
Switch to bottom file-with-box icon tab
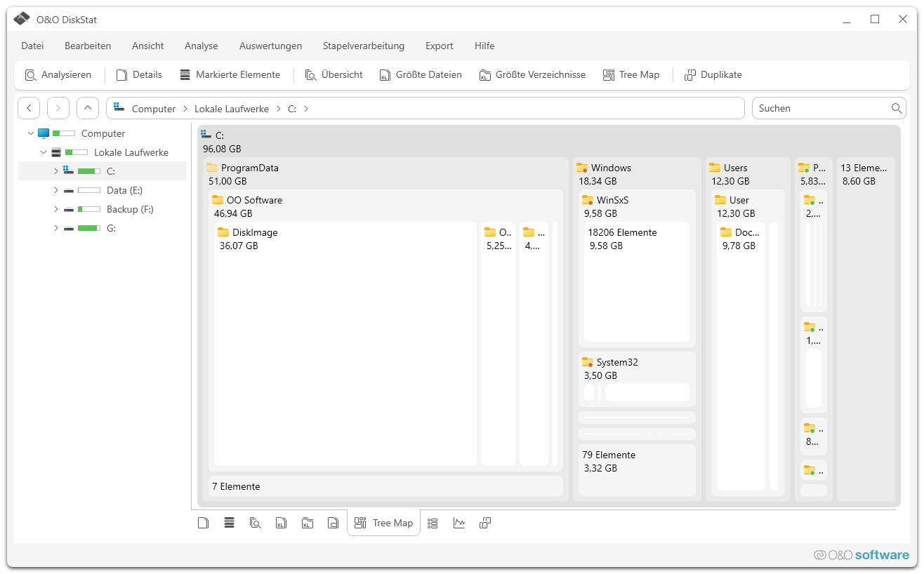[x=333, y=523]
